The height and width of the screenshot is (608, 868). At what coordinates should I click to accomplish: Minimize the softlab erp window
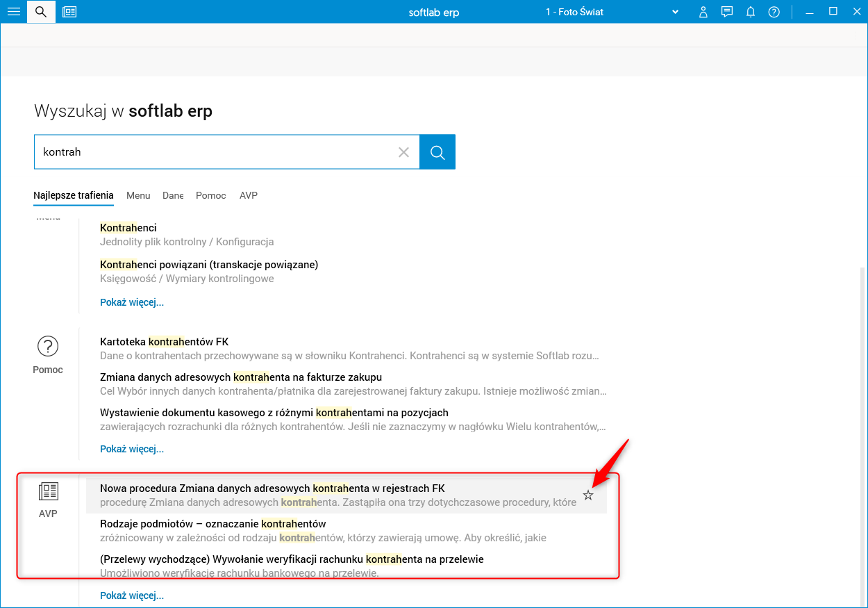pos(809,12)
